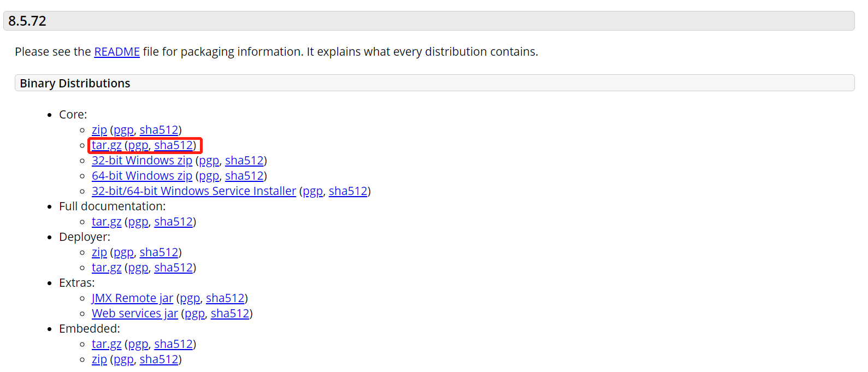Viewport: 868px width, 372px height.
Task: Download the Core zip distribution
Action: 99,130
